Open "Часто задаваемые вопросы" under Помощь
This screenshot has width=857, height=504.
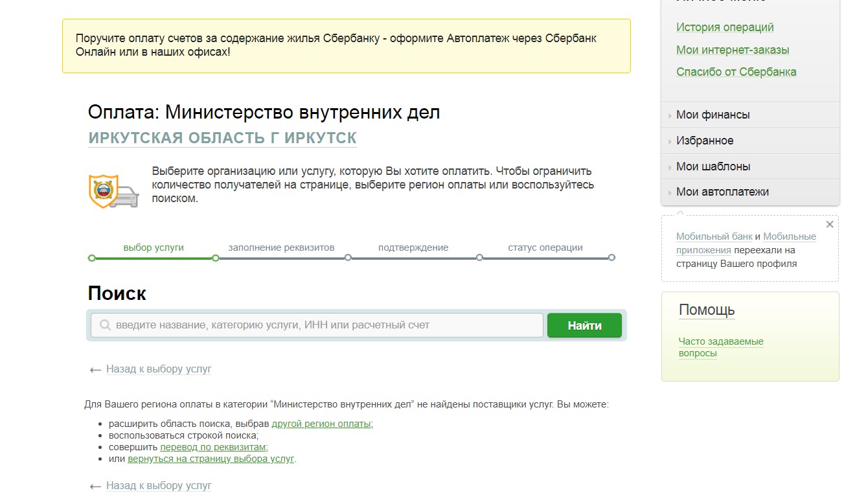coord(721,346)
